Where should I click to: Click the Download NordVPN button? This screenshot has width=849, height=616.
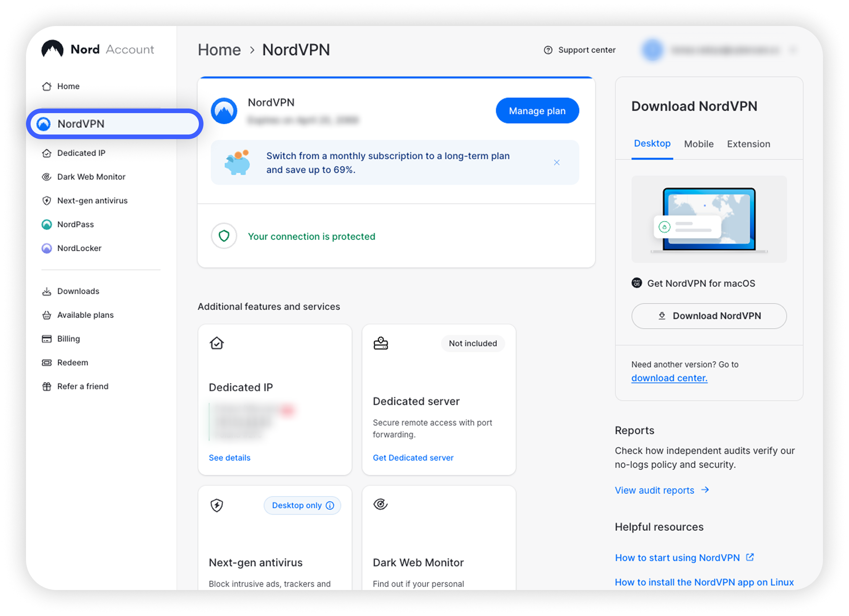tap(709, 316)
